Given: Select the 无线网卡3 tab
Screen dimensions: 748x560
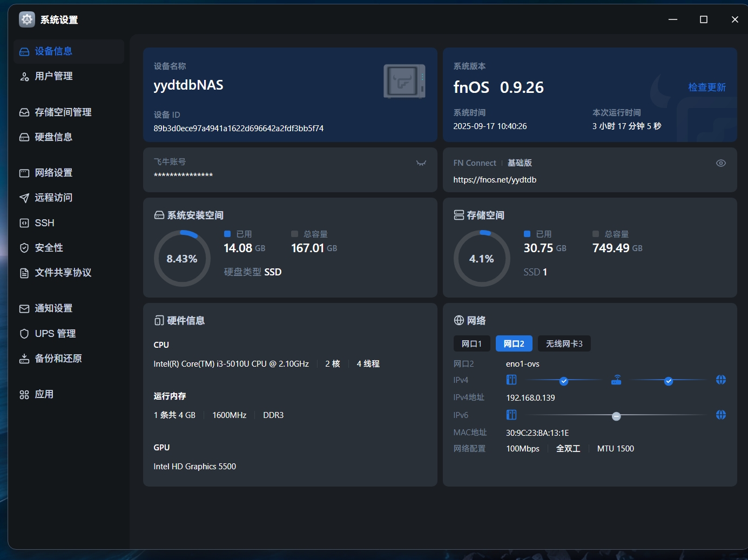Looking at the screenshot, I should [564, 344].
